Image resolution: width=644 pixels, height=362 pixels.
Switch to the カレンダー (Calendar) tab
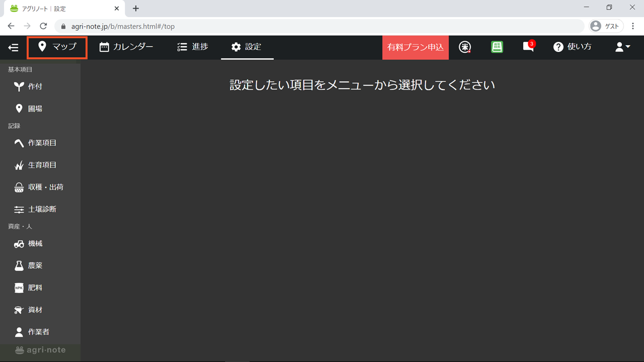pyautogui.click(x=126, y=47)
